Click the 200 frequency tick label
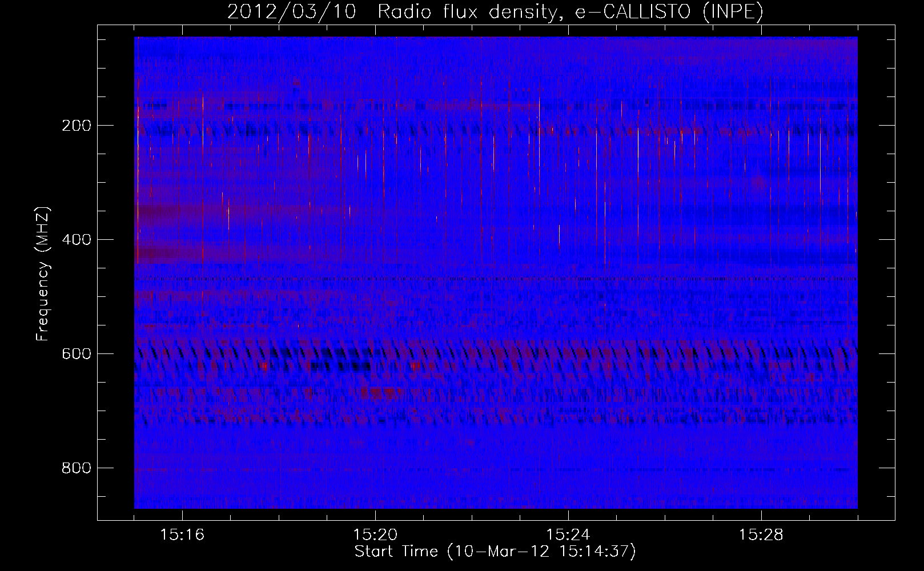924x571 pixels. pyautogui.click(x=76, y=126)
